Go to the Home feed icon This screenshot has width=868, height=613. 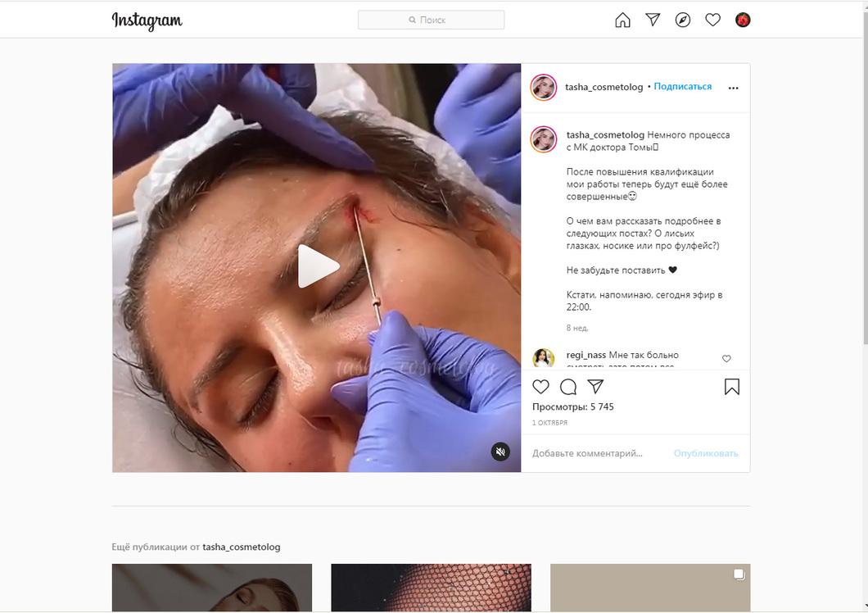[x=623, y=20]
